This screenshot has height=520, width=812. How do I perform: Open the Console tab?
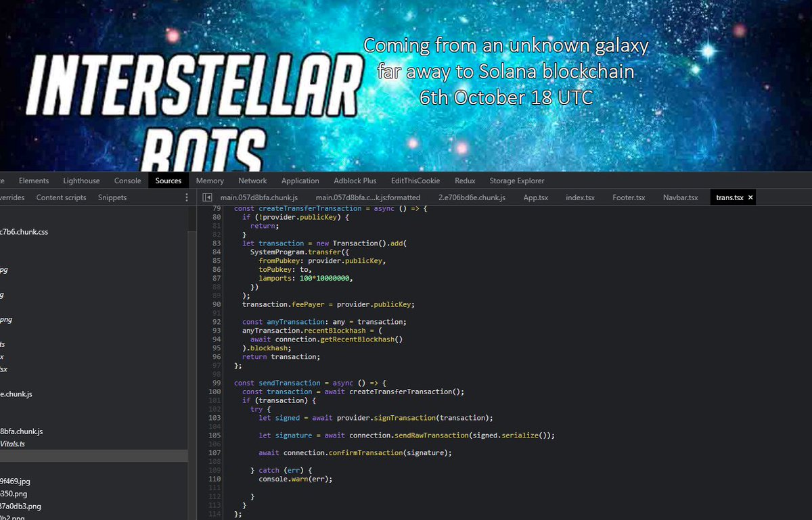(127, 181)
